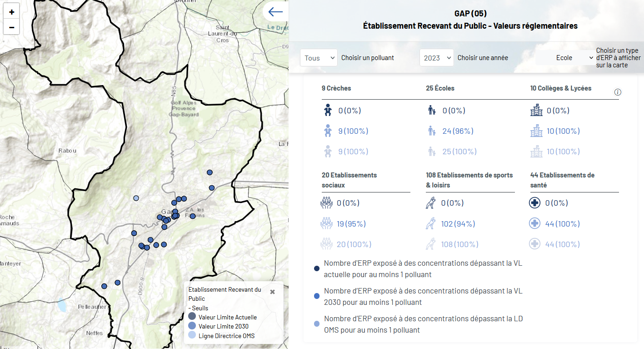The width and height of the screenshot is (644, 349).
Task: Click the pale school icon beside 25(100%)
Action: tap(432, 152)
